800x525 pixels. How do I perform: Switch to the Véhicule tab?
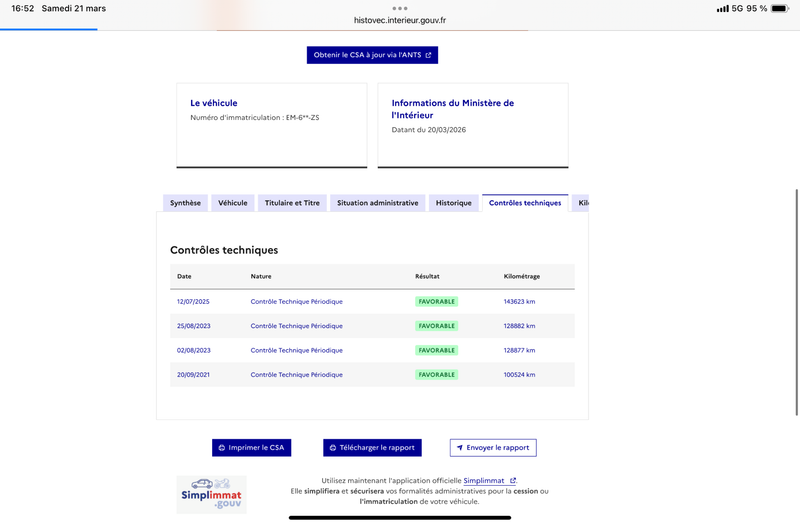click(x=233, y=203)
